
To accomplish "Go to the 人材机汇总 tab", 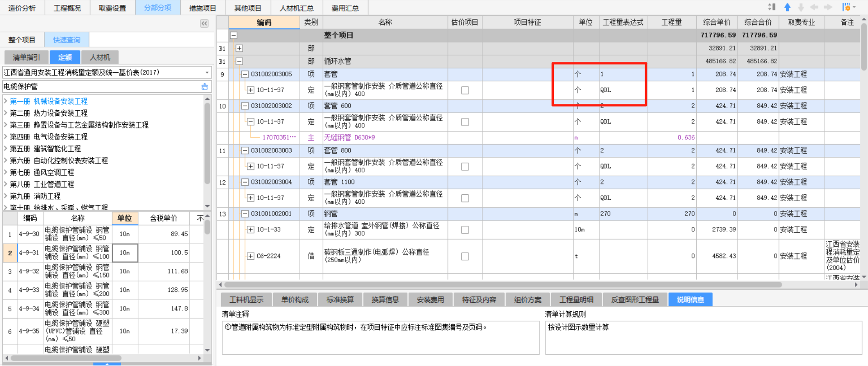I will [297, 8].
